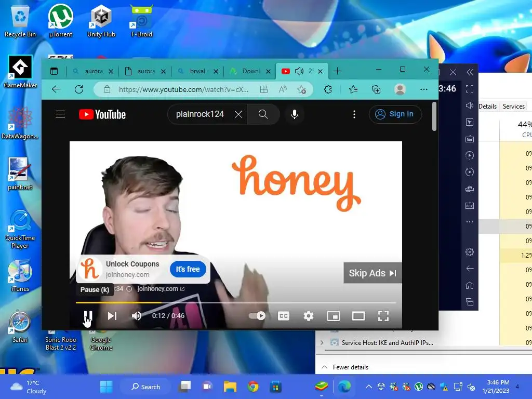The image size is (532, 399).
Task: Click BlueStacks install APK icon
Action: point(470,205)
